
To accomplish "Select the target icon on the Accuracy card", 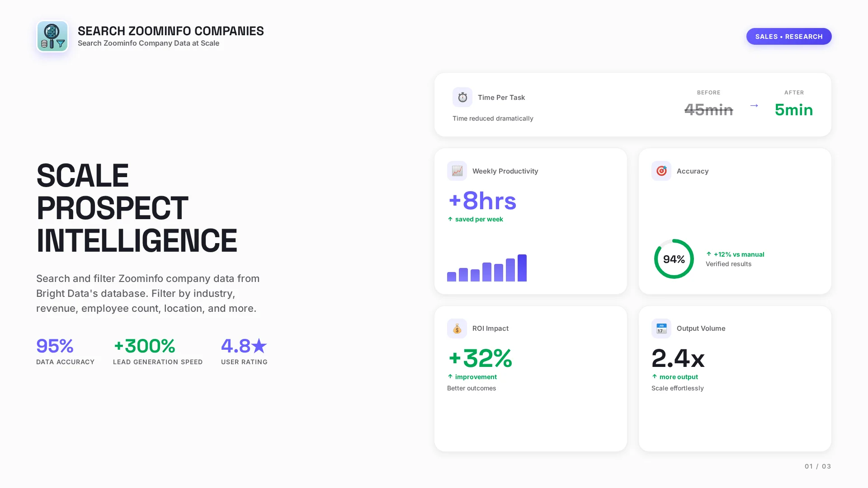I will (x=661, y=171).
